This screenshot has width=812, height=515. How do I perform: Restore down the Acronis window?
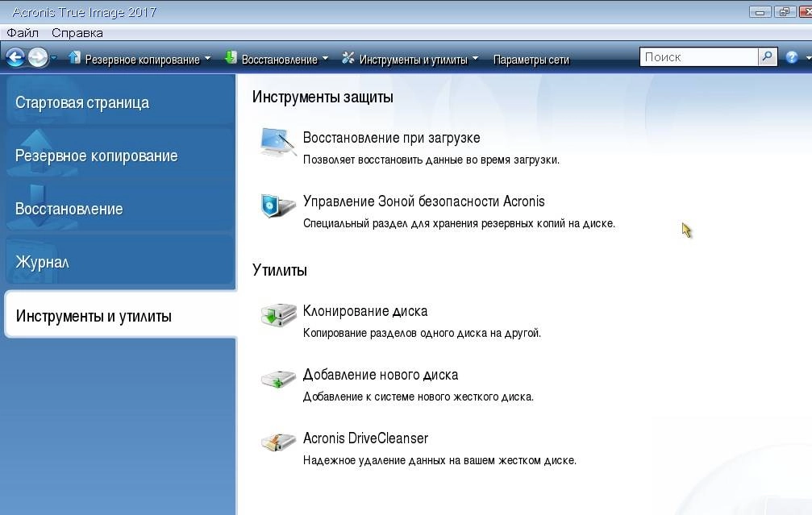[x=785, y=12]
